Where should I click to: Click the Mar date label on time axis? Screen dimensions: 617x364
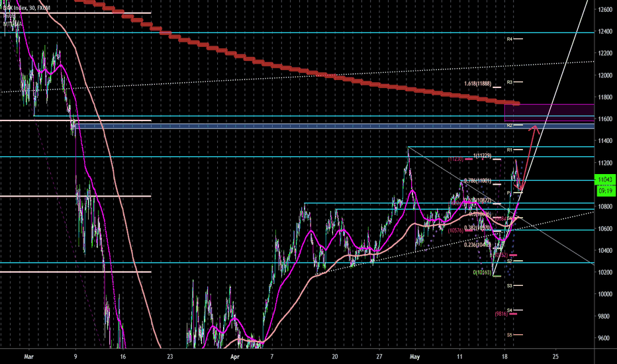pos(28,357)
